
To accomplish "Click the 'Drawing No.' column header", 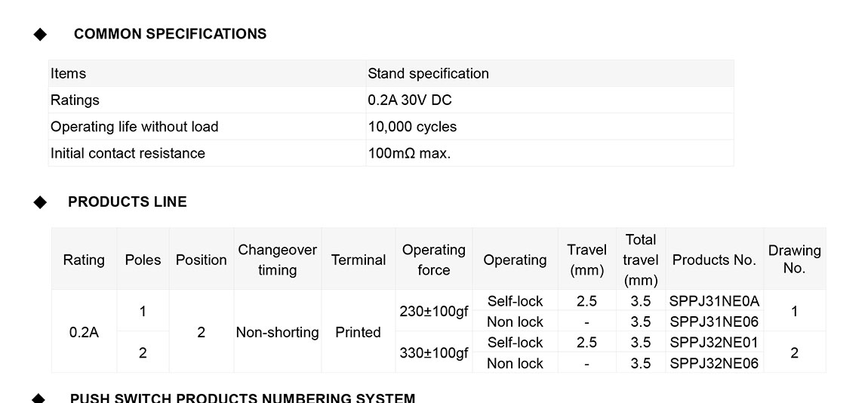I will click(794, 259).
